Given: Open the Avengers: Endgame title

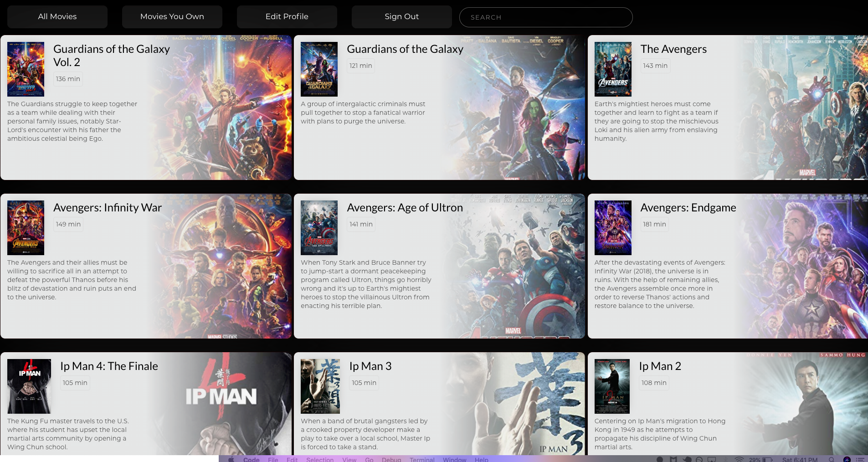Looking at the screenshot, I should (x=688, y=208).
